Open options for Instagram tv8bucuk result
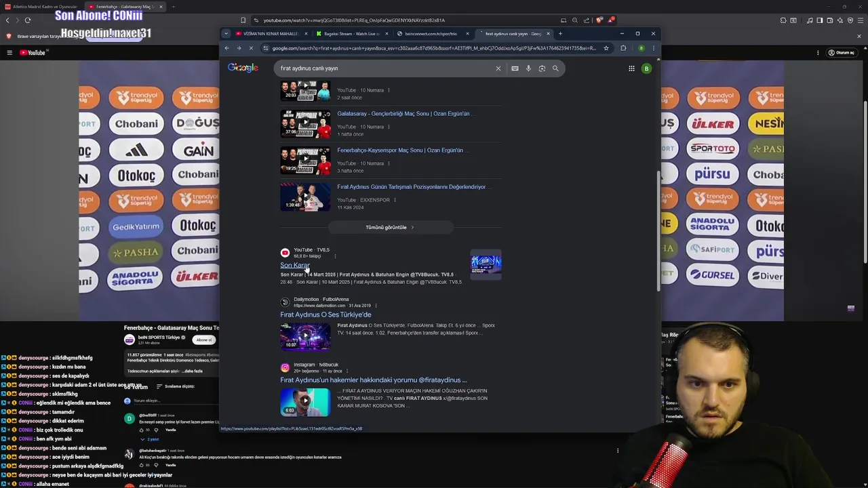The width and height of the screenshot is (868, 488). pyautogui.click(x=347, y=371)
